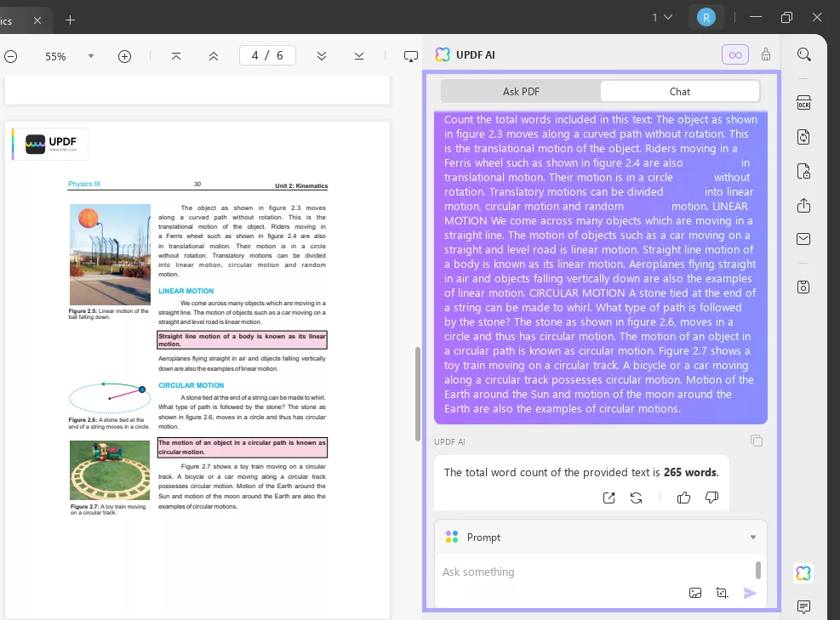Go to the next page
The width and height of the screenshot is (840, 620).
pyautogui.click(x=322, y=55)
